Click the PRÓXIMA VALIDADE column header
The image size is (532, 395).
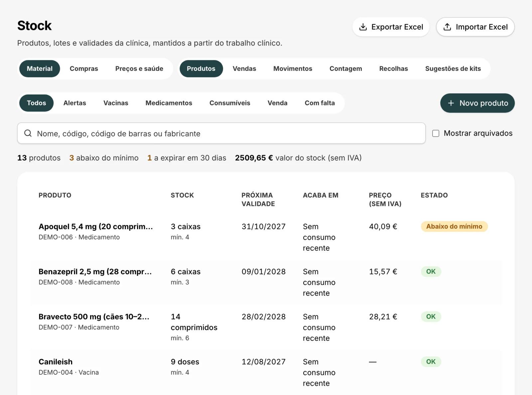coord(258,199)
